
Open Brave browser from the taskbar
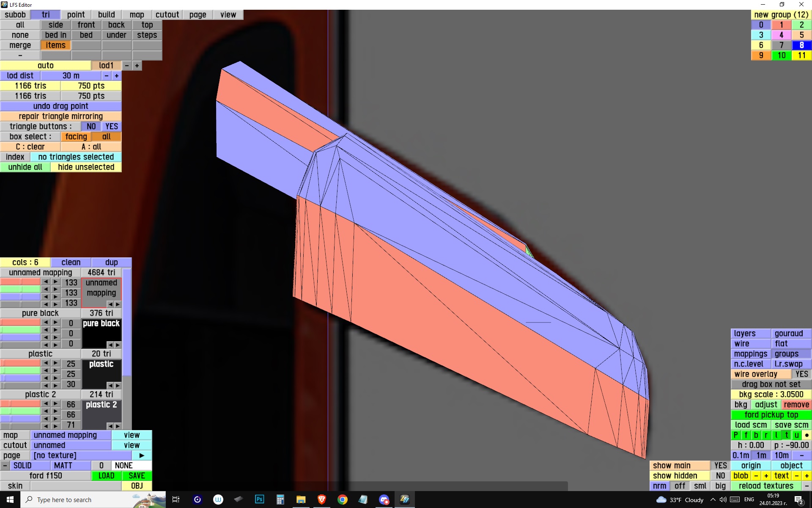[321, 500]
